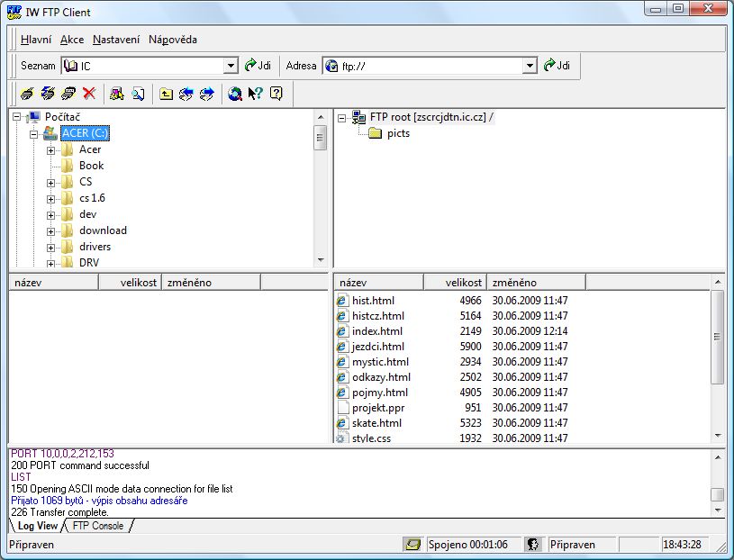
Task: Sort remote files by změněno column
Action: 536,283
